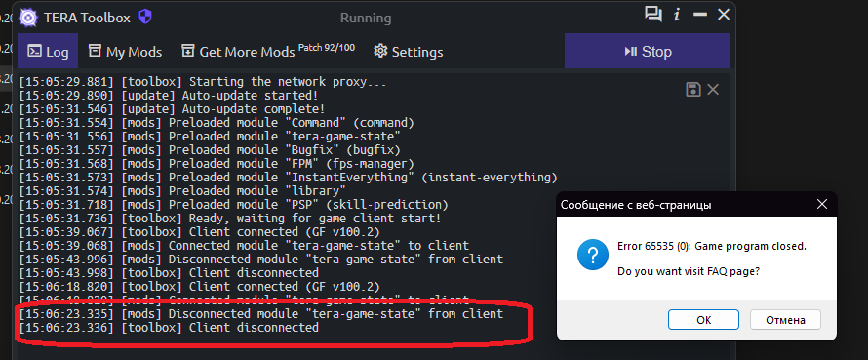The image size is (868, 360).
Task: Open the info "i" icon
Action: (x=677, y=15)
